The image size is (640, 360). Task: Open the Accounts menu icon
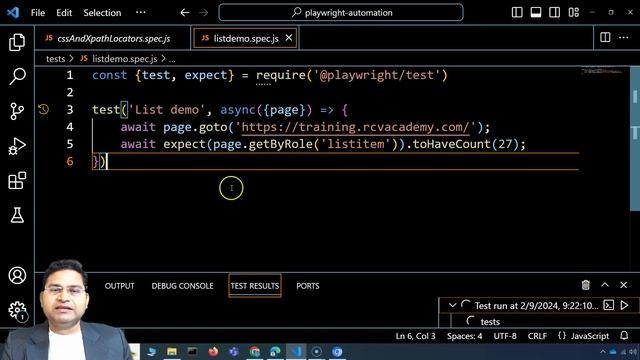[x=17, y=276]
